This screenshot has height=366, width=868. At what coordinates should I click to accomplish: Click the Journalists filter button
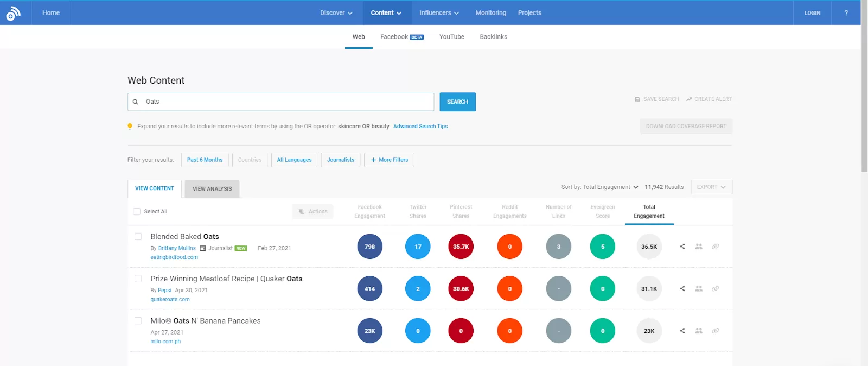[x=341, y=160]
